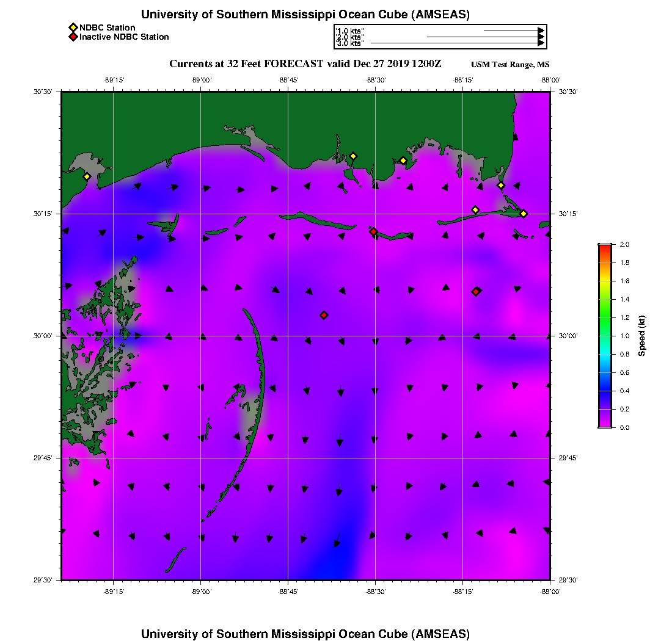Screen dimensions: 672x641
Task: Click the 1.0 tick label on color bar
Action: [624, 336]
